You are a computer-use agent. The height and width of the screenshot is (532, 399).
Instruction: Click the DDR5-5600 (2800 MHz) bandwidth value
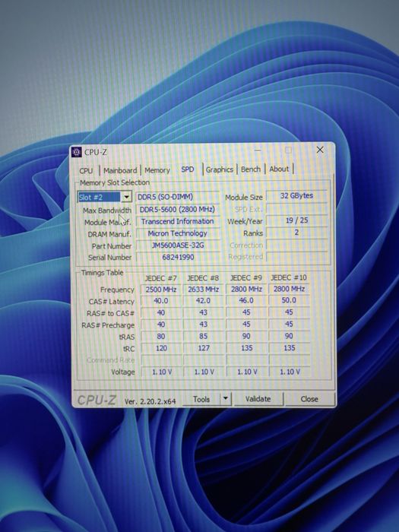(177, 209)
